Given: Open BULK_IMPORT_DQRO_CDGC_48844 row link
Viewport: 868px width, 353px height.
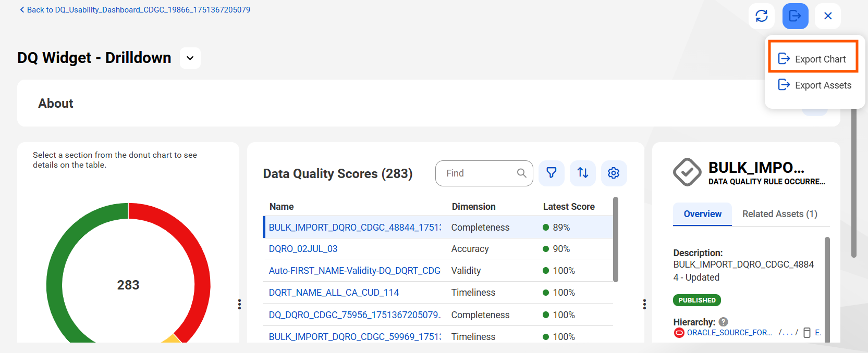Looking at the screenshot, I should pos(354,228).
